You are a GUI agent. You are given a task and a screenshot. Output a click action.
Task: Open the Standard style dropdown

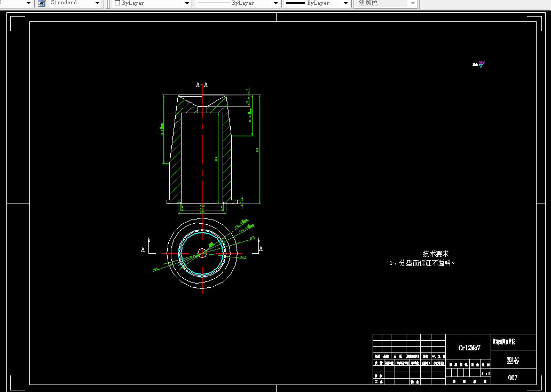point(97,3)
